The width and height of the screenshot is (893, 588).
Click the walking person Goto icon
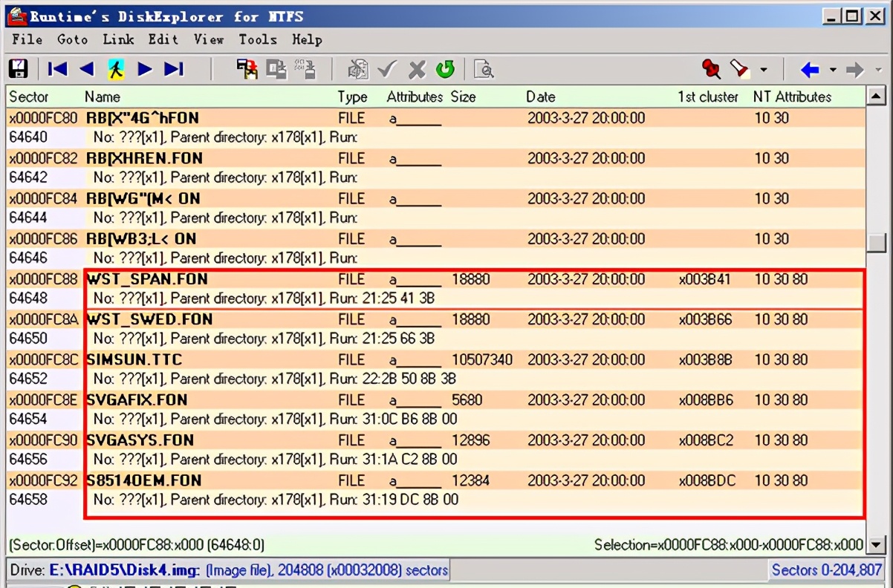point(115,69)
